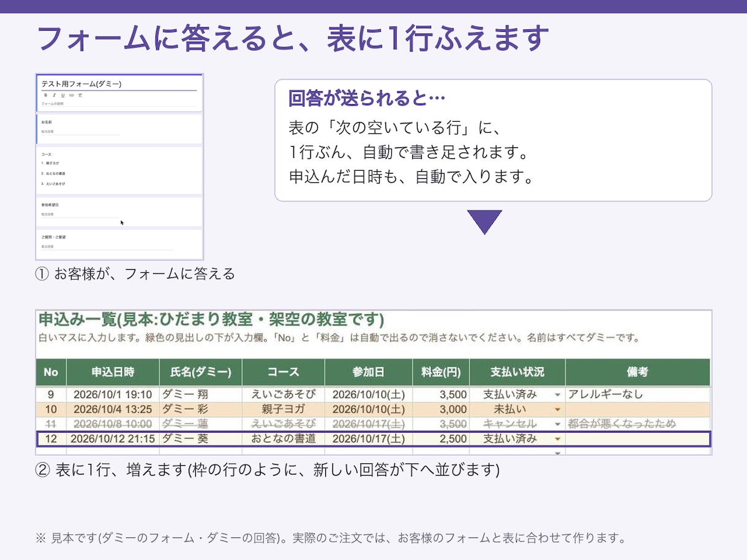Toggle bold formatting in the form header
This screenshot has width=747, height=560.
click(46, 95)
